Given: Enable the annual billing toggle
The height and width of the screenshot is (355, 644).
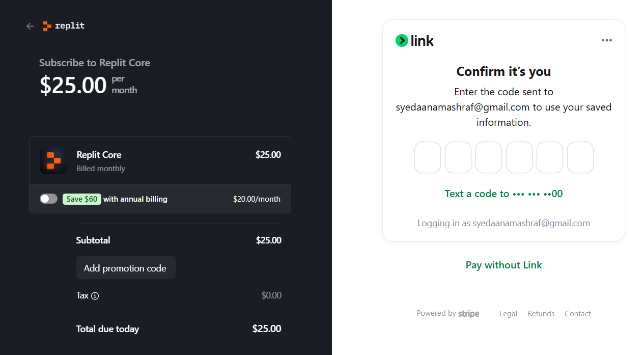Looking at the screenshot, I should click(x=49, y=199).
